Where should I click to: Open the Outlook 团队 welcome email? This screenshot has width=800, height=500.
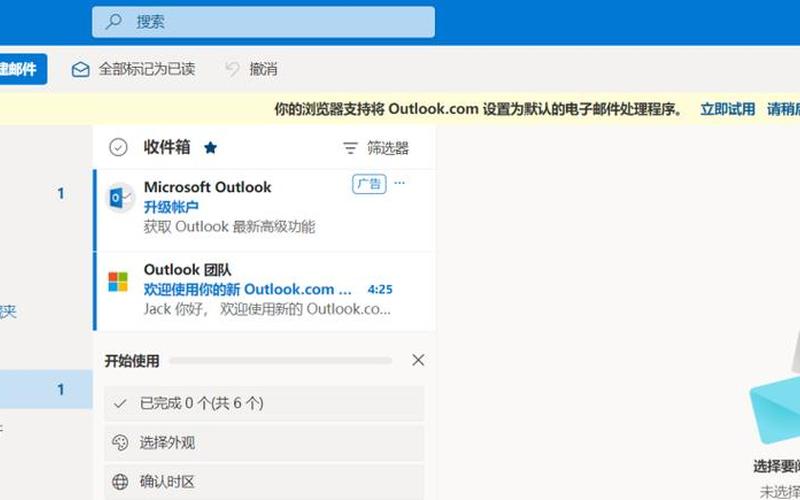(264, 291)
